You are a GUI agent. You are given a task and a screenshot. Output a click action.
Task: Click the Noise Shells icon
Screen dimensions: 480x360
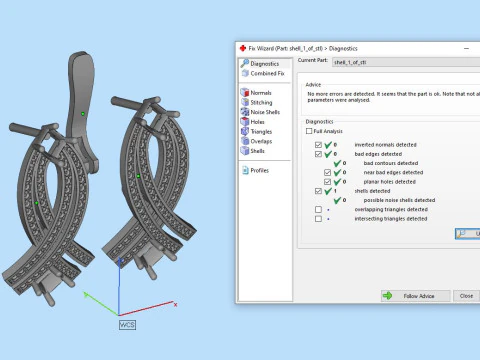click(x=245, y=112)
